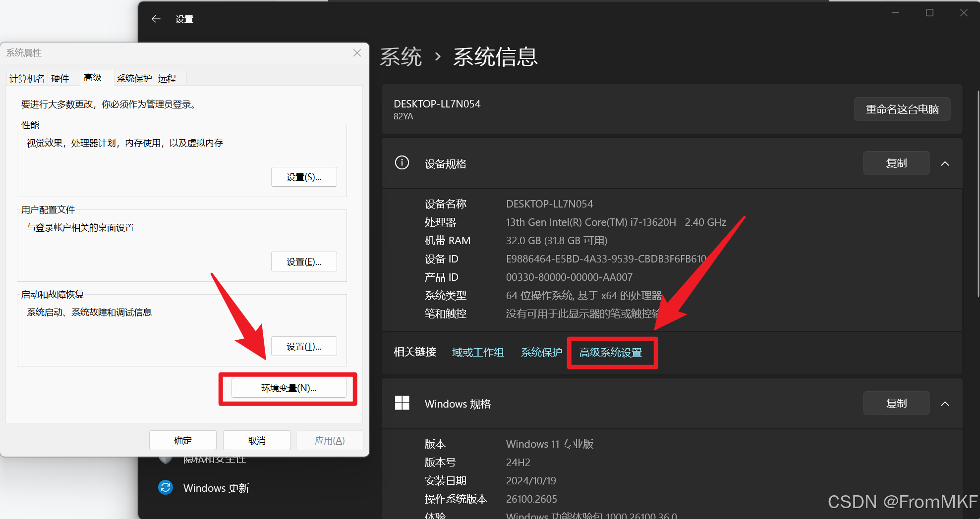Viewport: 980px width, 519px height.
Task: Click the model text 82YA
Action: click(403, 116)
